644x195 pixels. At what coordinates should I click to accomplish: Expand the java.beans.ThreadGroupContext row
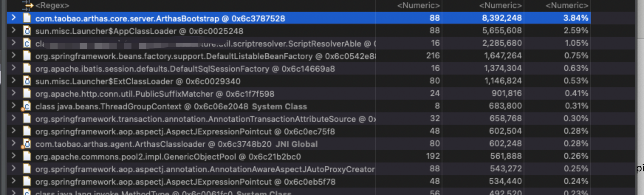(14, 106)
